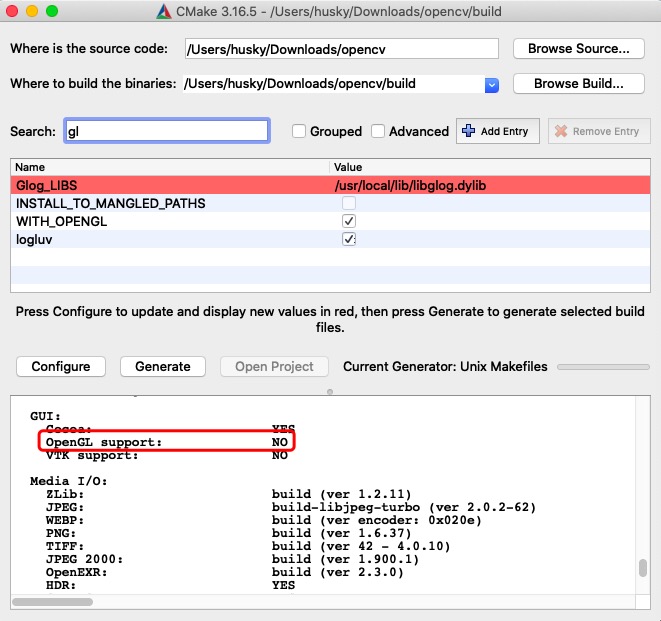This screenshot has width=661, height=621.
Task: Click the Name column header
Action: pos(170,167)
